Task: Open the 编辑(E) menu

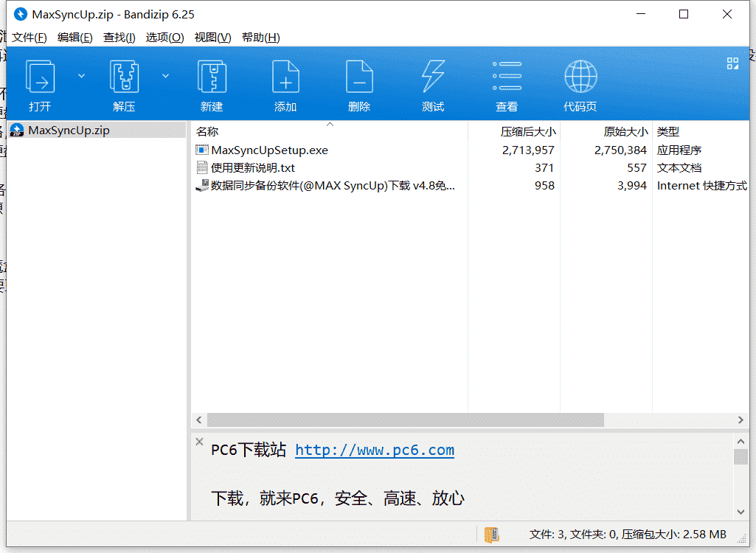Action: click(74, 38)
